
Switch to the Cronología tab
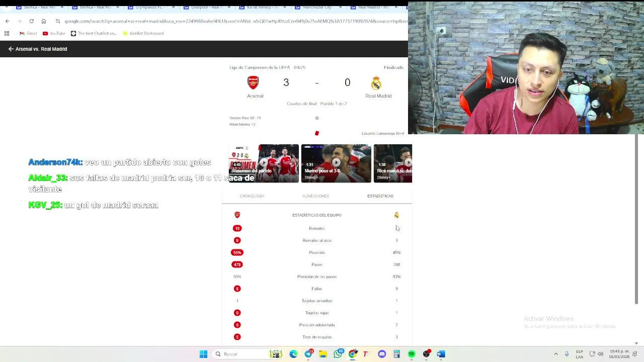click(252, 196)
